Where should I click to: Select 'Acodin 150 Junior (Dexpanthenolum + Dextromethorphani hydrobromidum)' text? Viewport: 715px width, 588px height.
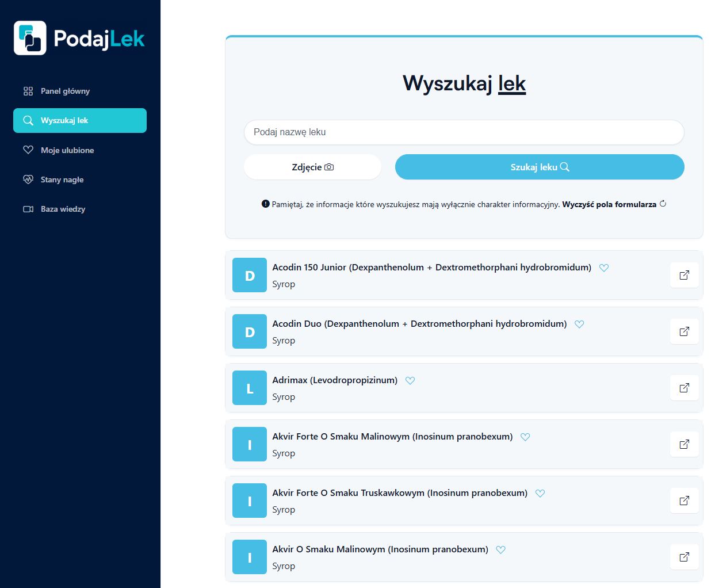tap(432, 268)
